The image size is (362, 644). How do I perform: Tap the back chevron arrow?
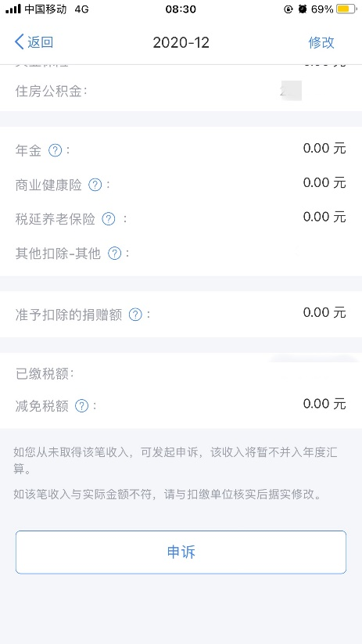click(x=19, y=42)
